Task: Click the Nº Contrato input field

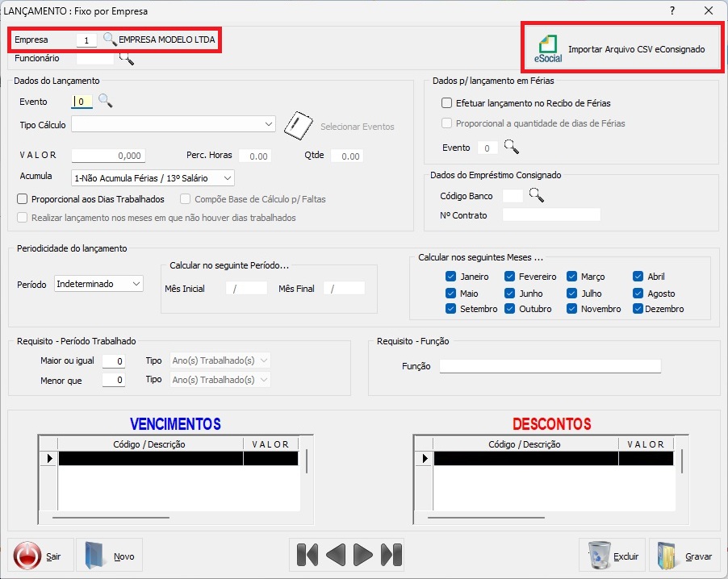Action: tap(551, 215)
